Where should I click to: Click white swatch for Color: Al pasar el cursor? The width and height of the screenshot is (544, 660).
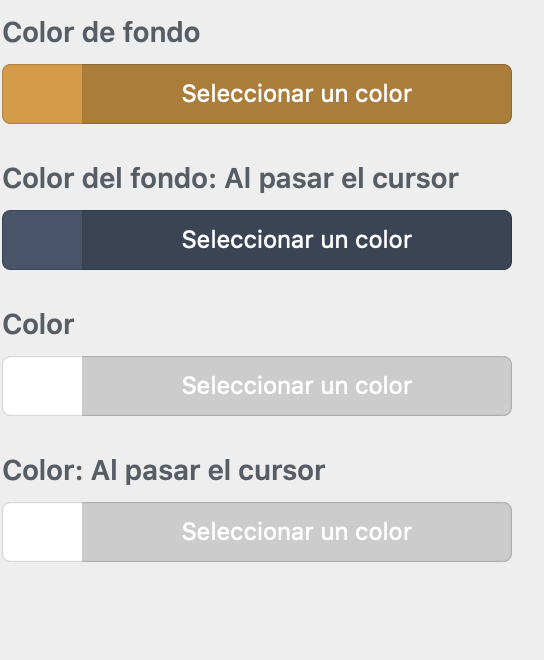pos(42,532)
